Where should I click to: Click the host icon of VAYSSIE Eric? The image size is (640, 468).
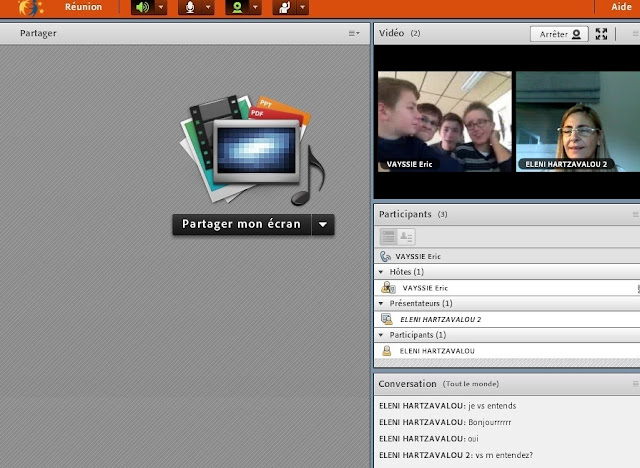pyautogui.click(x=388, y=288)
